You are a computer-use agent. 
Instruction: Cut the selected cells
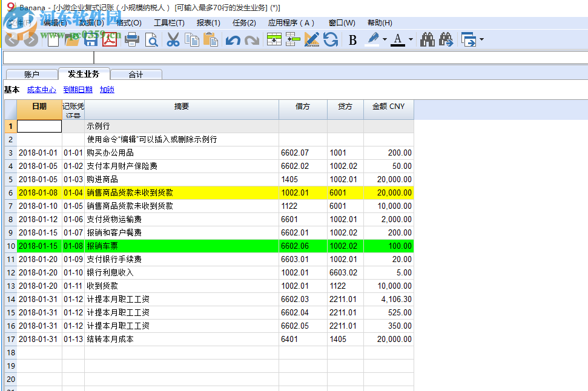point(173,39)
